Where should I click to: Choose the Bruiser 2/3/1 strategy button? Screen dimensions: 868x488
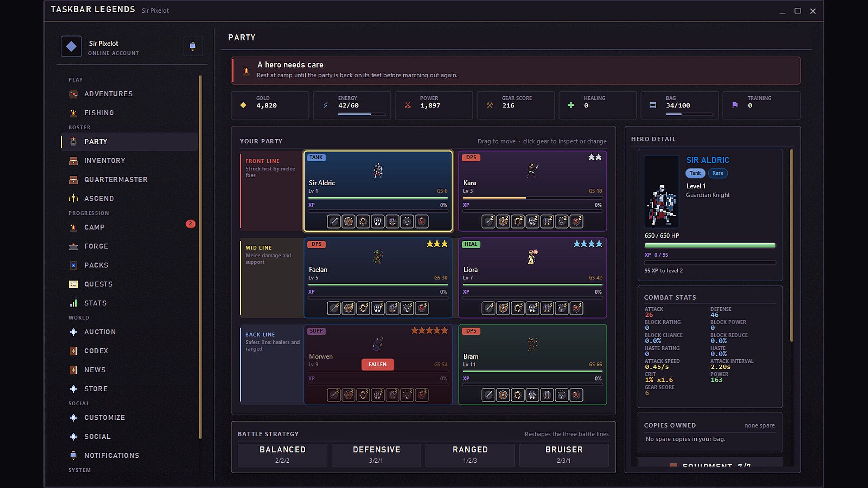point(564,455)
